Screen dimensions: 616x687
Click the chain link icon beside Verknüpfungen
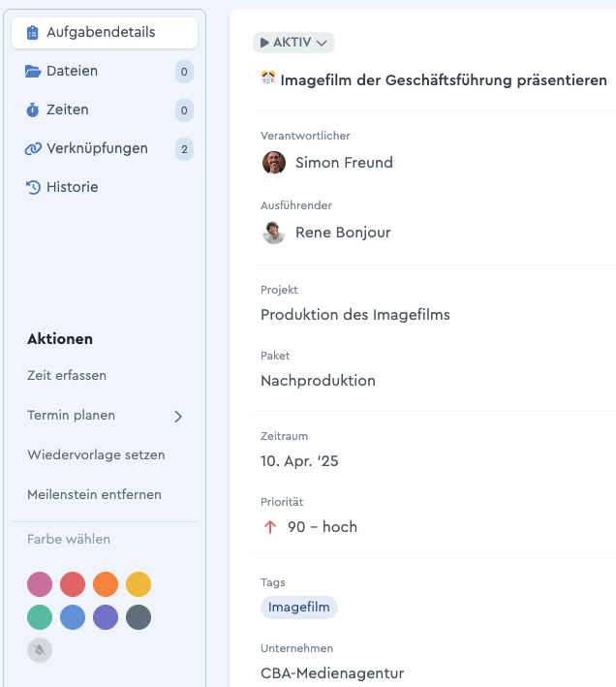[33, 149]
